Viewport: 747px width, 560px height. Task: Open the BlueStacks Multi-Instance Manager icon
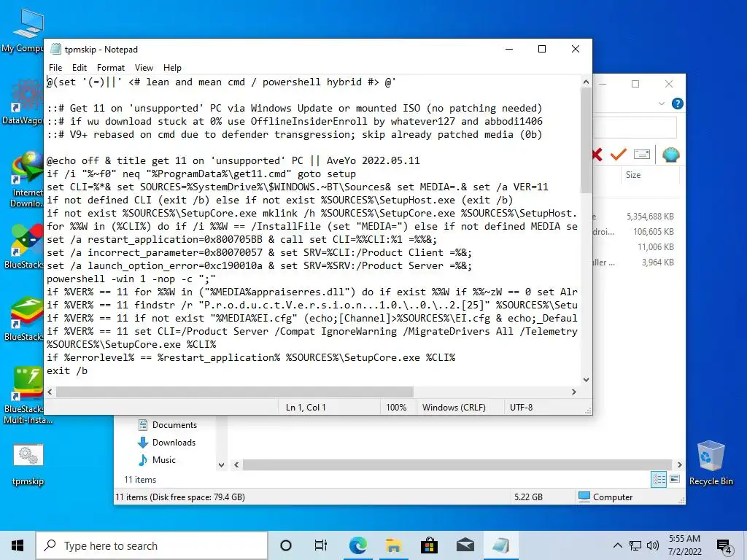pos(27,395)
